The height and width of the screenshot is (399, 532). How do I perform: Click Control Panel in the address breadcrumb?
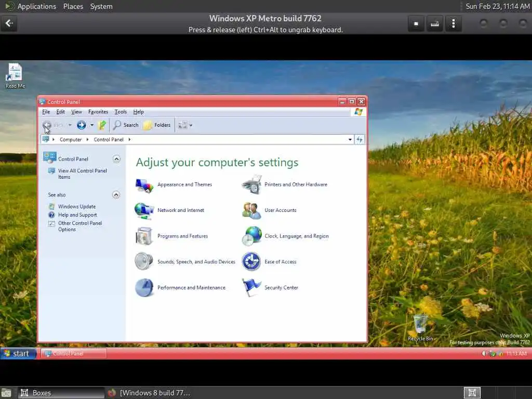coord(109,139)
